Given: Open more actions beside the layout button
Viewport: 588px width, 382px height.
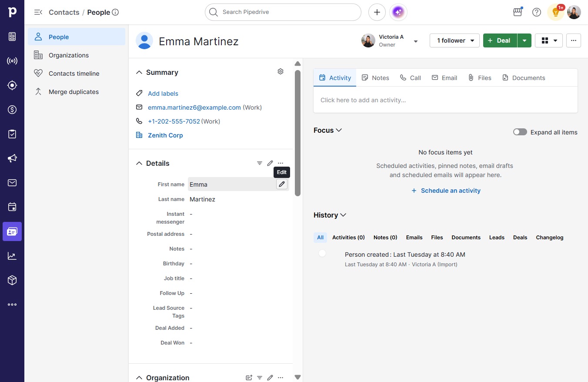Looking at the screenshot, I should point(574,40).
